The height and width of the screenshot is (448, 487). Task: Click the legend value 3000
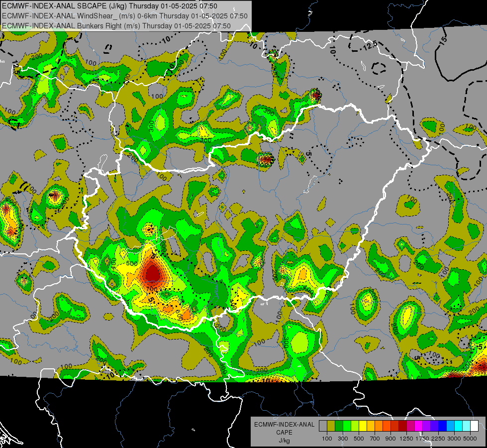(x=454, y=439)
